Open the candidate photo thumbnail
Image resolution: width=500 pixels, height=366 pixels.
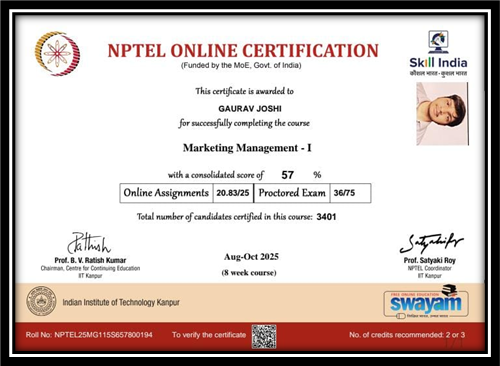(x=442, y=114)
